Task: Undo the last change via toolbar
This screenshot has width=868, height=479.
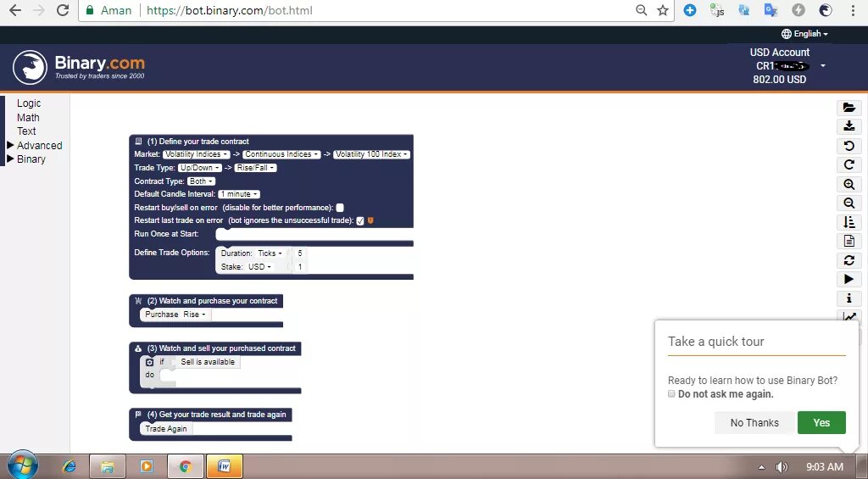Action: tap(849, 146)
